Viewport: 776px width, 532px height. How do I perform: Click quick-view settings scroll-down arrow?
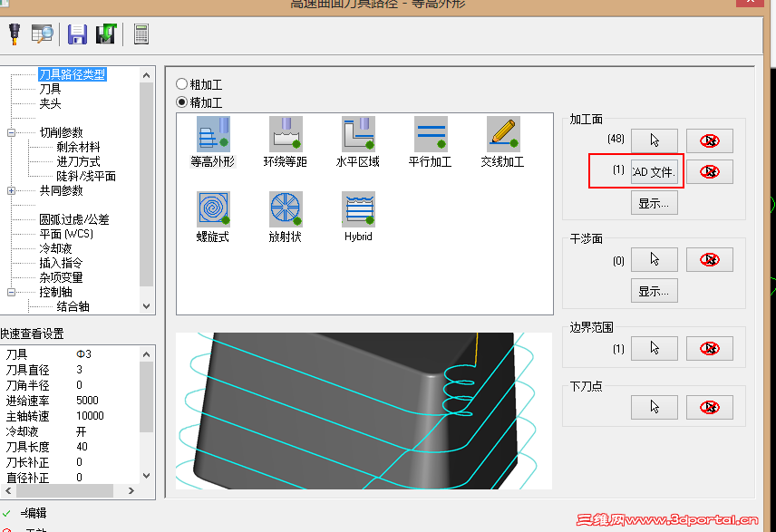click(147, 476)
